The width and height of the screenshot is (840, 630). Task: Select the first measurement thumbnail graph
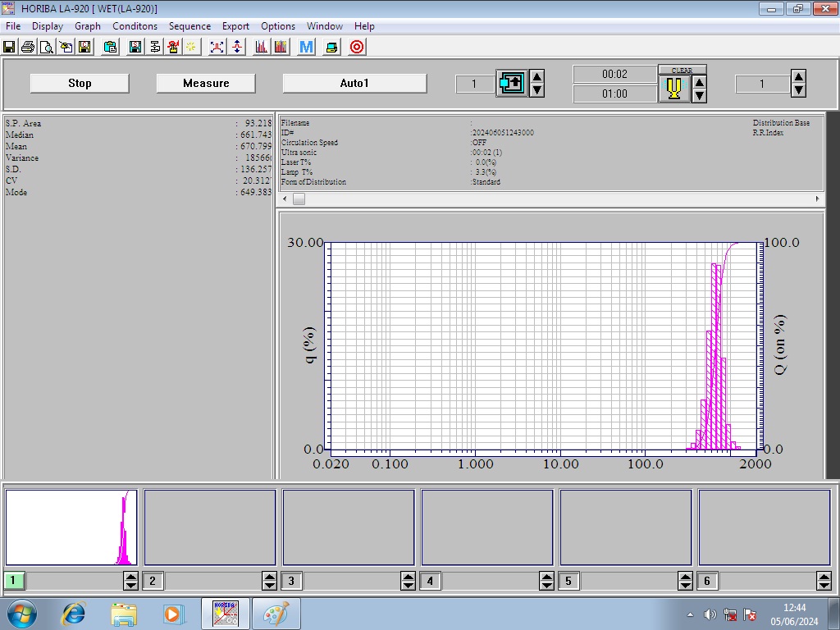click(x=70, y=525)
